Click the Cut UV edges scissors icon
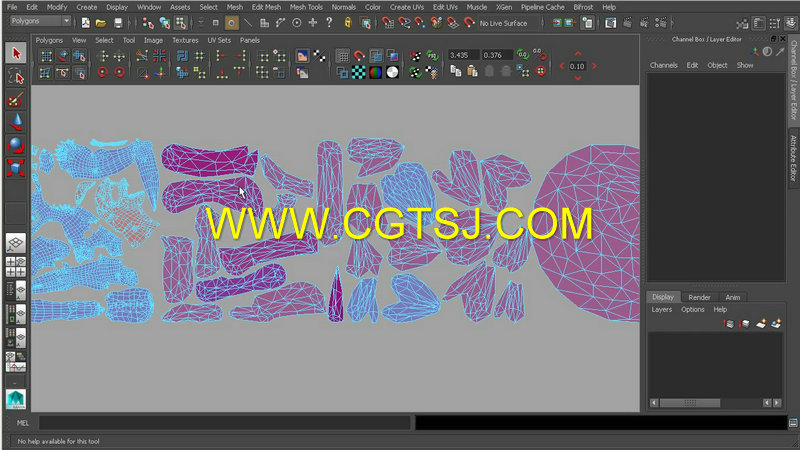This screenshot has height=450, width=800. (142, 56)
